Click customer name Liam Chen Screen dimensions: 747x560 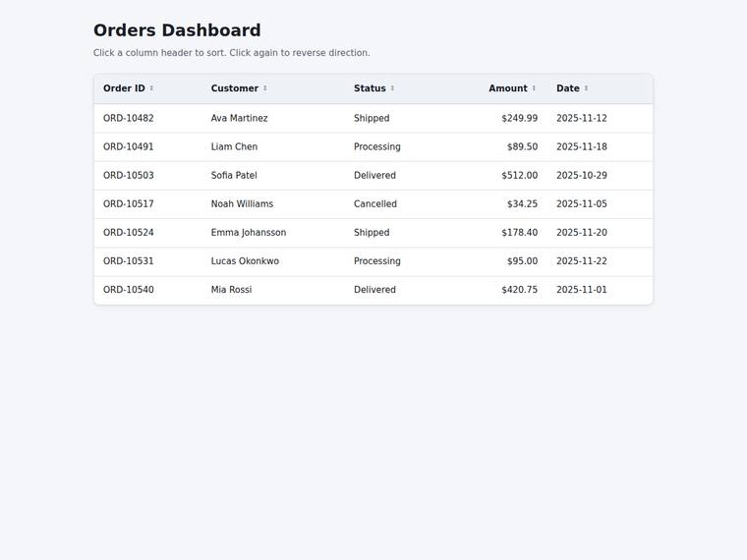234,146
